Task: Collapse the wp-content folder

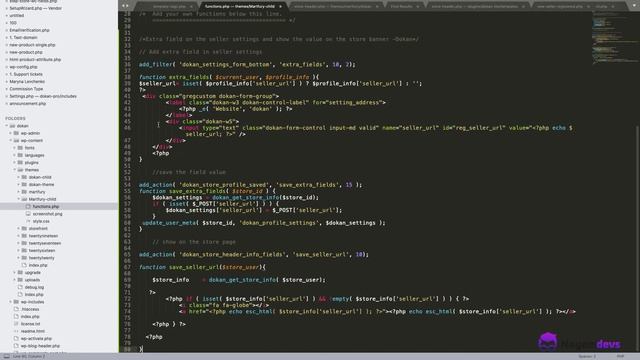Action: tap(11, 140)
